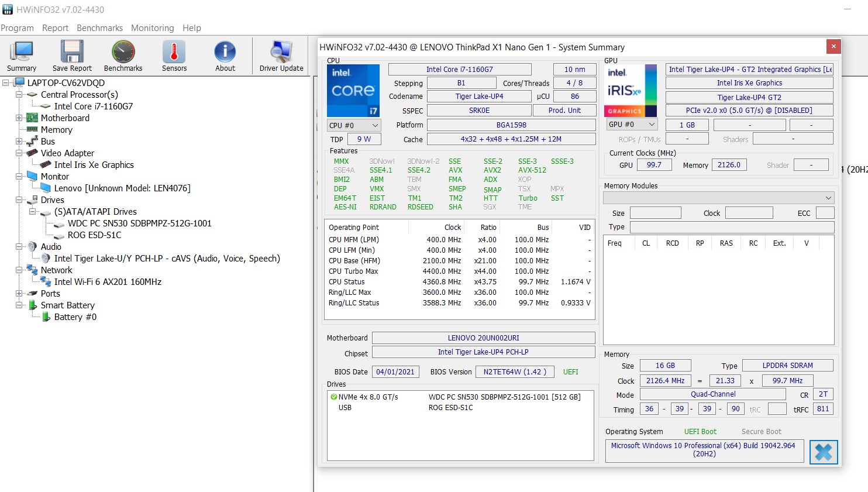This screenshot has height=492, width=868.
Task: Select Intel Iris Xe Graphics tree item
Action: [94, 165]
